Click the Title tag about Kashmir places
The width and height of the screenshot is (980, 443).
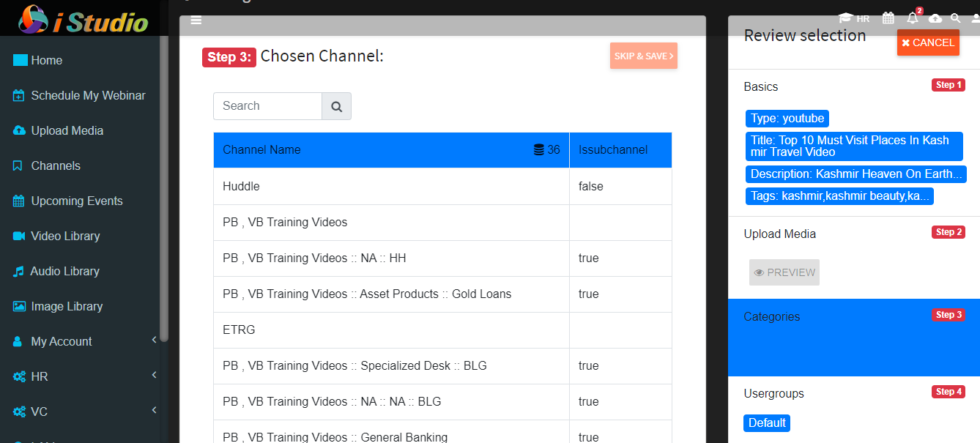pos(854,146)
